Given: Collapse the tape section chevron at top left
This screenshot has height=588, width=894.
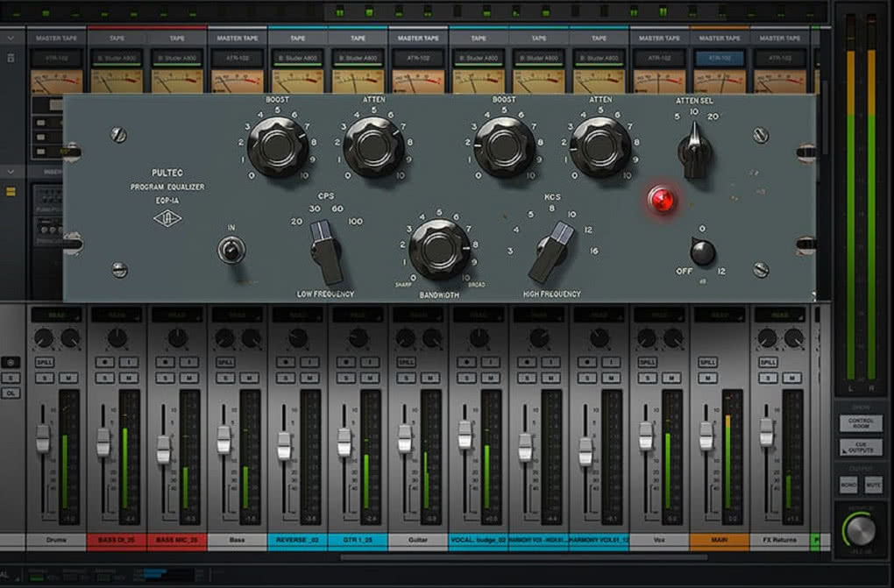Looking at the screenshot, I should click(11, 39).
